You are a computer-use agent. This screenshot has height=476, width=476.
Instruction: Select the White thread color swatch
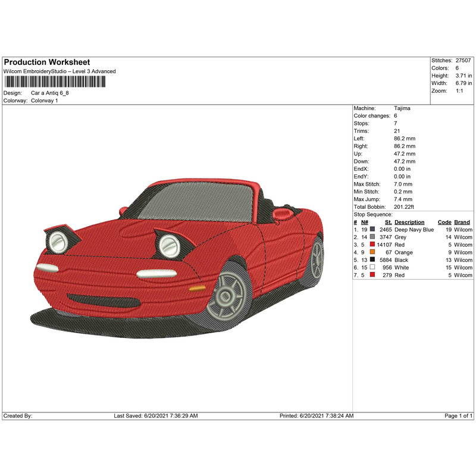tap(372, 268)
